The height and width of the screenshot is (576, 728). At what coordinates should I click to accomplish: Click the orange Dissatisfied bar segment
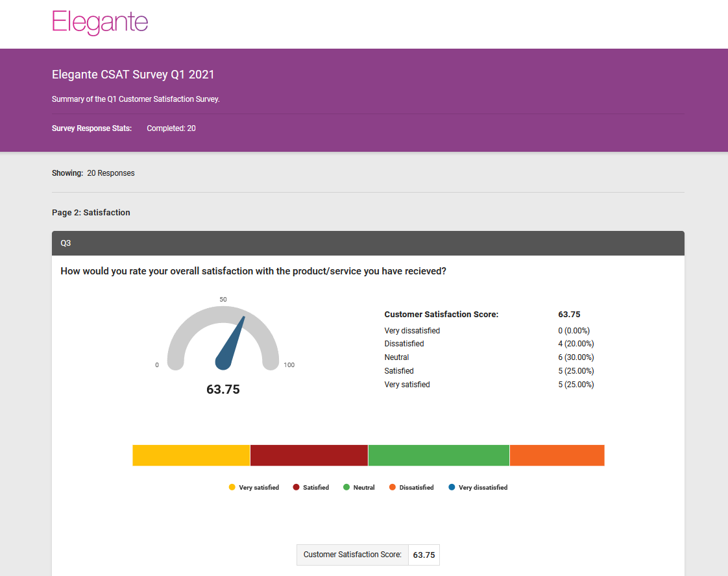(557, 455)
